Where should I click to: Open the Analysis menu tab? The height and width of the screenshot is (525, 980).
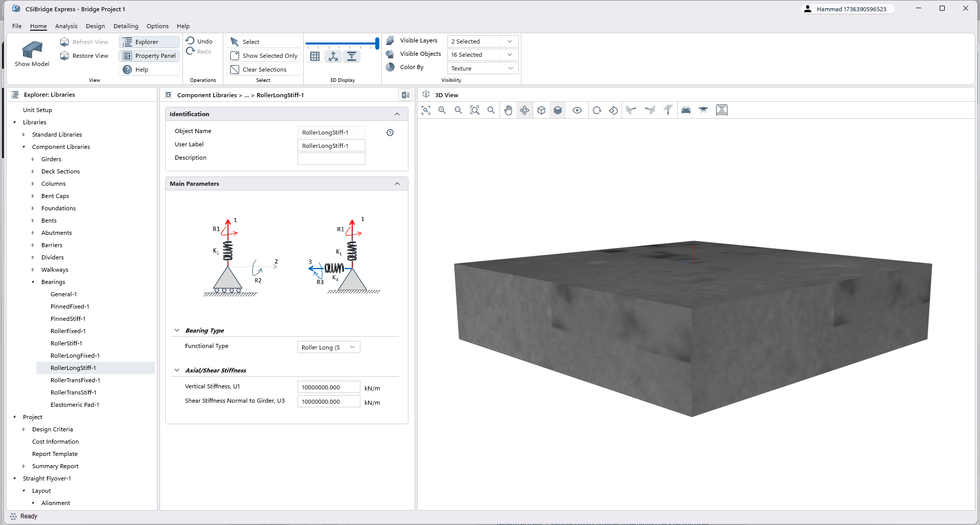point(66,26)
